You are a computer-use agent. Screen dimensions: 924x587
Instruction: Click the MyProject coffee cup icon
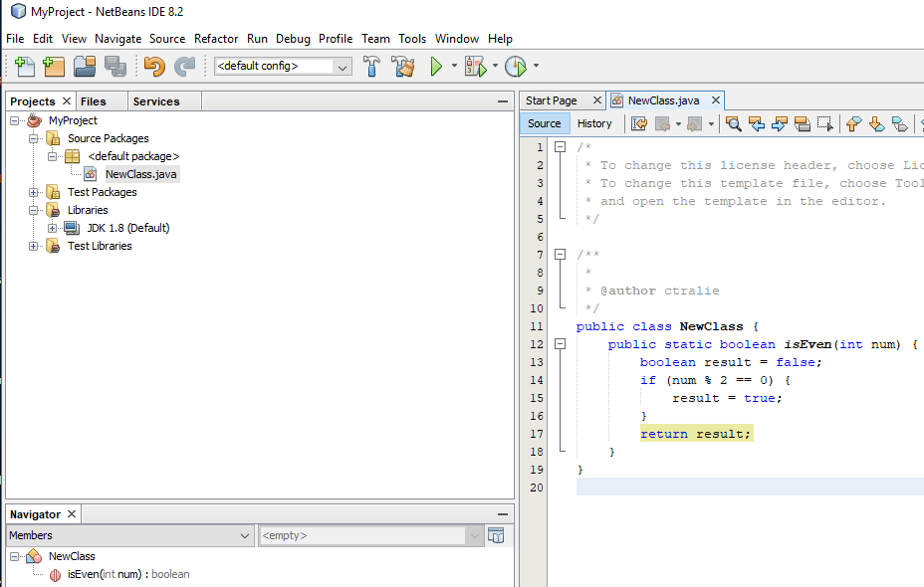34,120
